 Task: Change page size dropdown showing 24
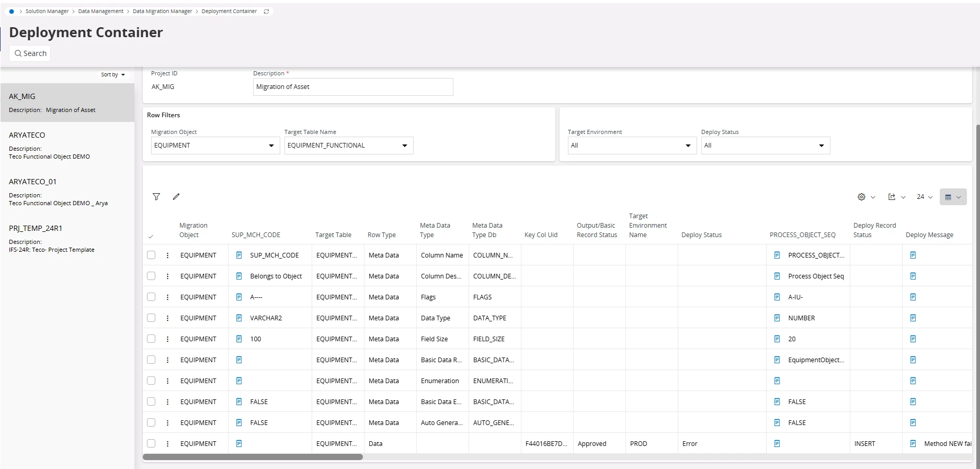pos(925,197)
